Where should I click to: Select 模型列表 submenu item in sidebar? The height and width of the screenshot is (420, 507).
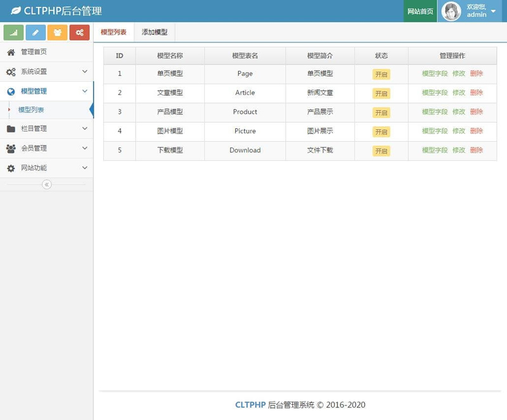tap(31, 110)
